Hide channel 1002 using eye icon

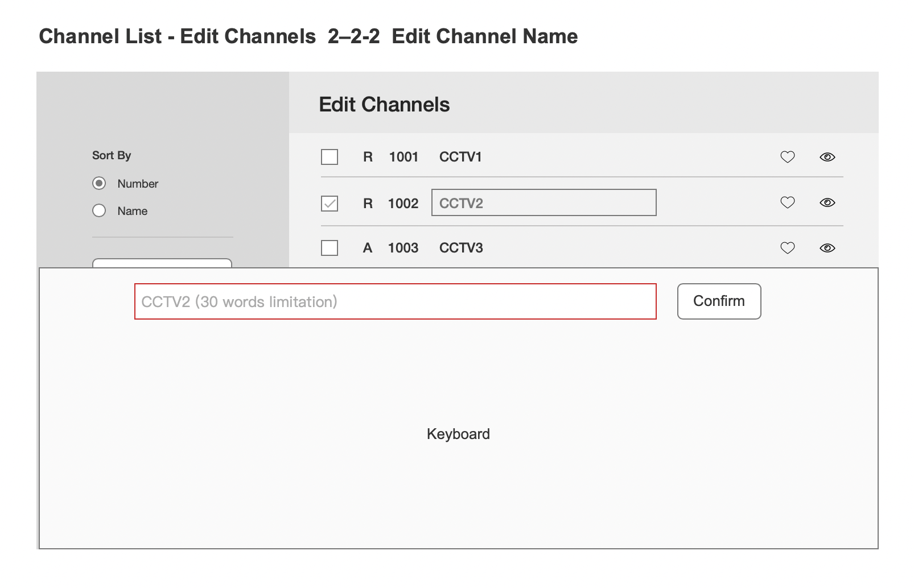pos(827,202)
